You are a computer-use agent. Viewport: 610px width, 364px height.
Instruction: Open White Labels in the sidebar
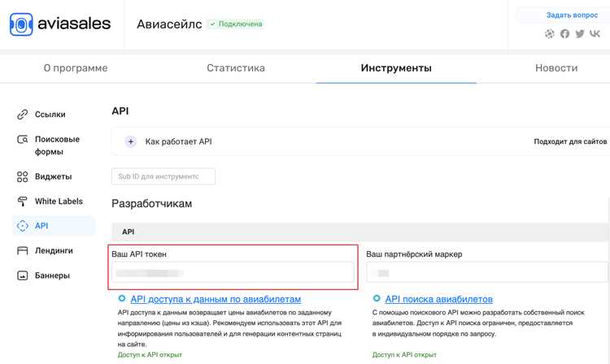pyautogui.click(x=59, y=201)
